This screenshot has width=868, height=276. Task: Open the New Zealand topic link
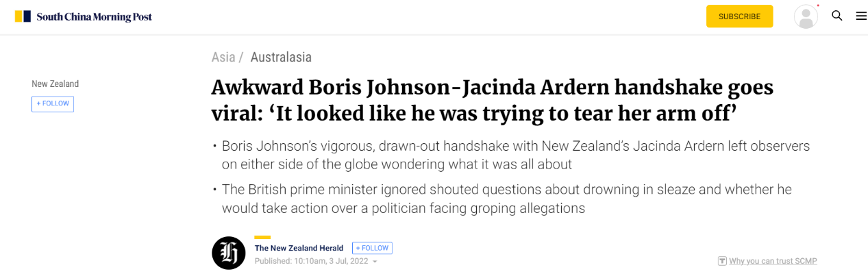pos(55,84)
